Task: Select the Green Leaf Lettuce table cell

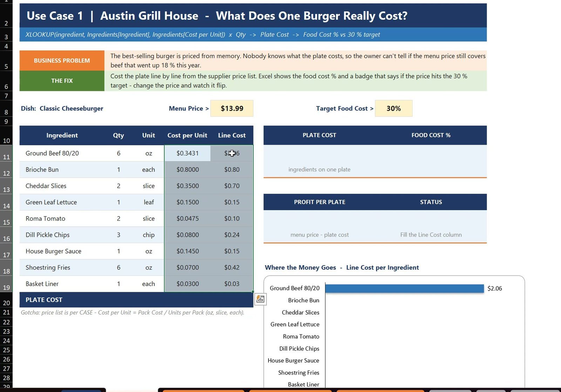Action: (x=62, y=202)
